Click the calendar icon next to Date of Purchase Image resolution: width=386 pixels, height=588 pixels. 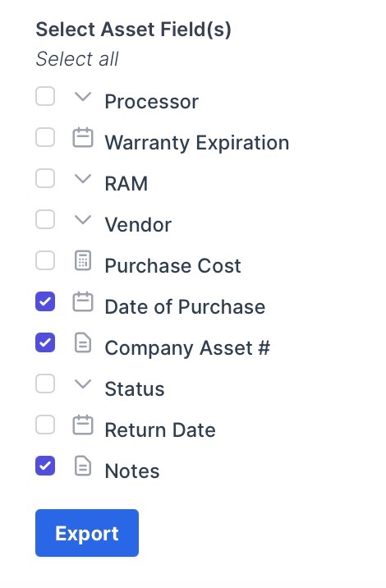pos(82,302)
